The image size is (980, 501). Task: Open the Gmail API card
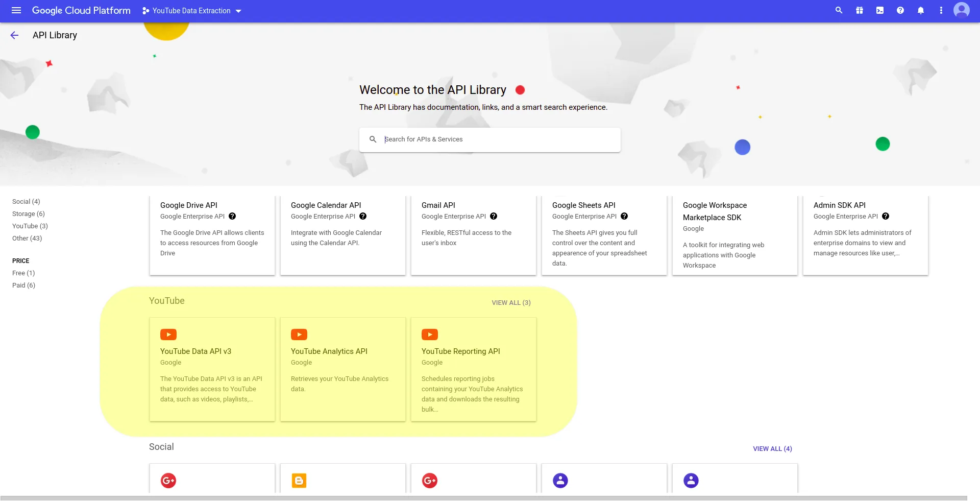tap(474, 235)
